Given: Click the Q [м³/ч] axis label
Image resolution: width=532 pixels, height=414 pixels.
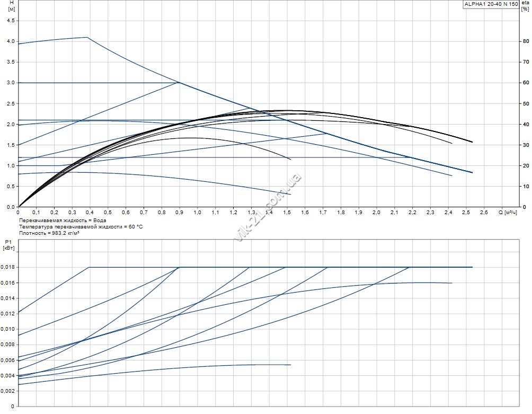Looking at the screenshot, I should [508, 213].
